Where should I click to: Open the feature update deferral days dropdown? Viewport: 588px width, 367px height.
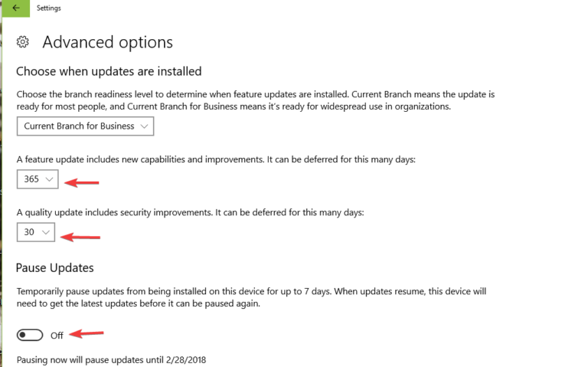click(x=38, y=179)
